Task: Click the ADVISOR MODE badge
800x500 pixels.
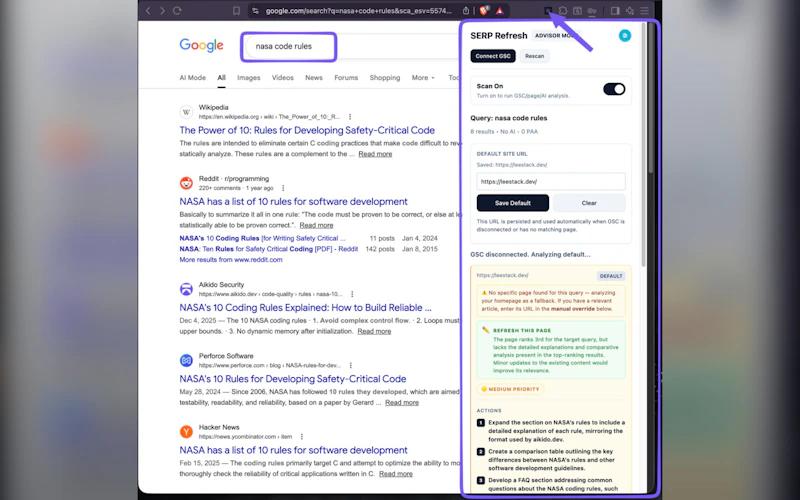Action: click(556, 36)
